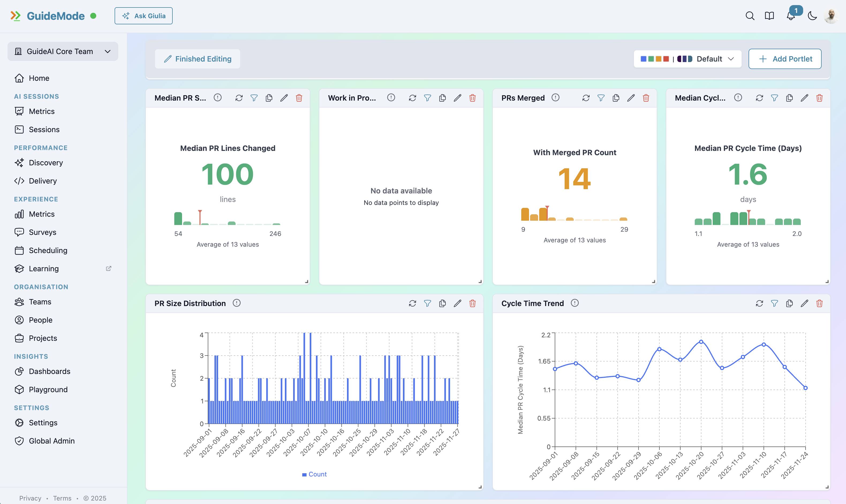
Task: Click the Finished Editing button
Action: tap(197, 58)
